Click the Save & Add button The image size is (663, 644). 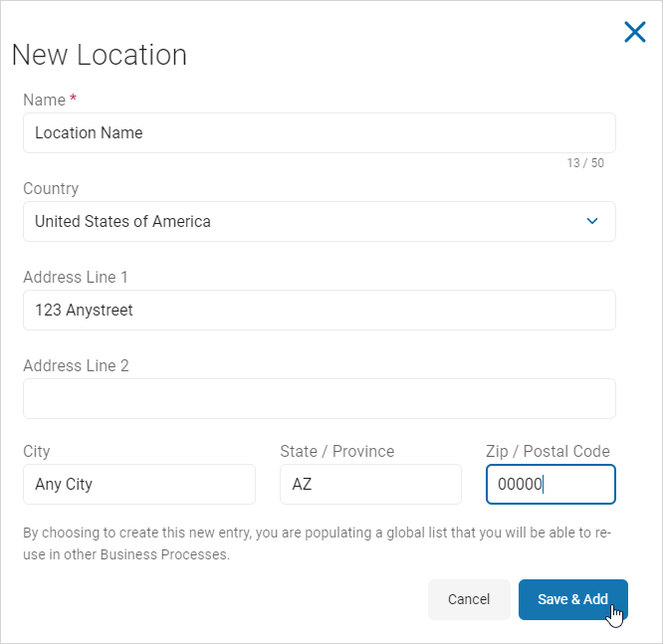572,599
